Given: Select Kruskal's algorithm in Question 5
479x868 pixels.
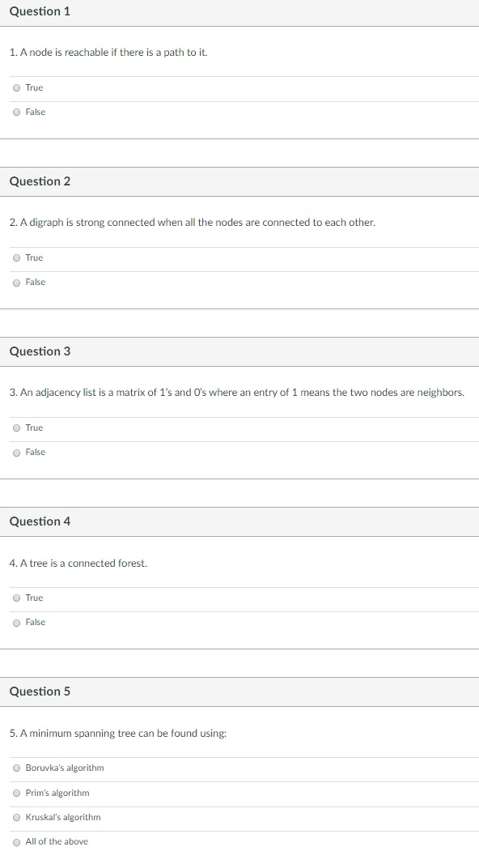Looking at the screenshot, I should (x=16, y=817).
